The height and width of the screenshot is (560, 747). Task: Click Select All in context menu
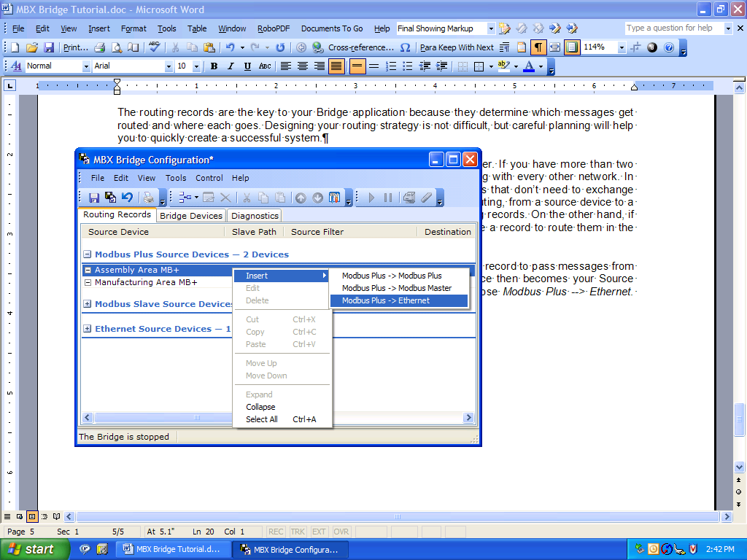[261, 419]
